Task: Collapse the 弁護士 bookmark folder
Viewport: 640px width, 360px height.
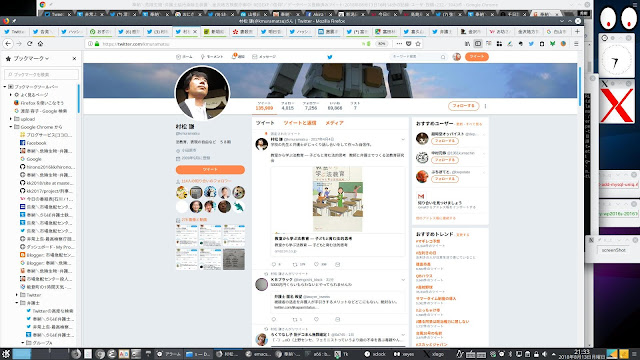Action: tap(17, 303)
